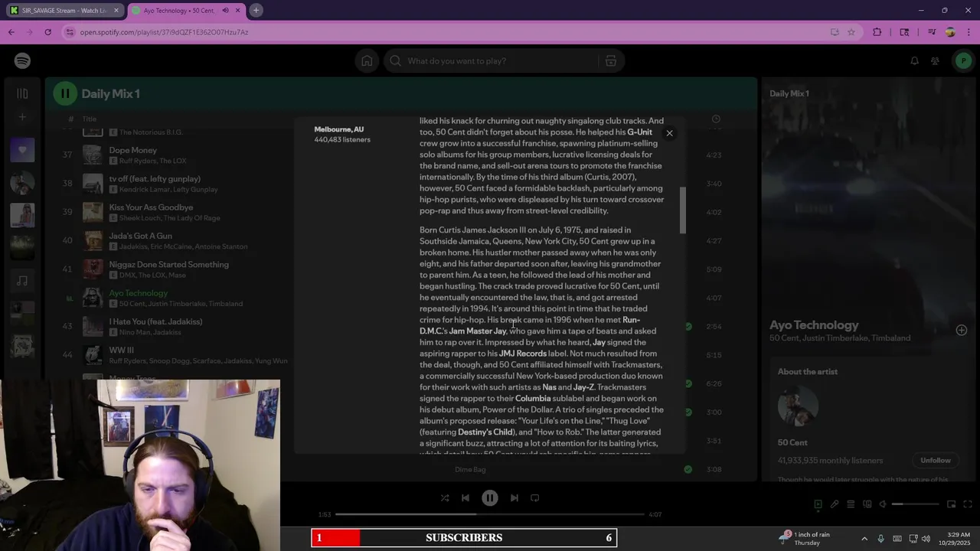Open the clock showing 3:29 AM

tap(952, 538)
